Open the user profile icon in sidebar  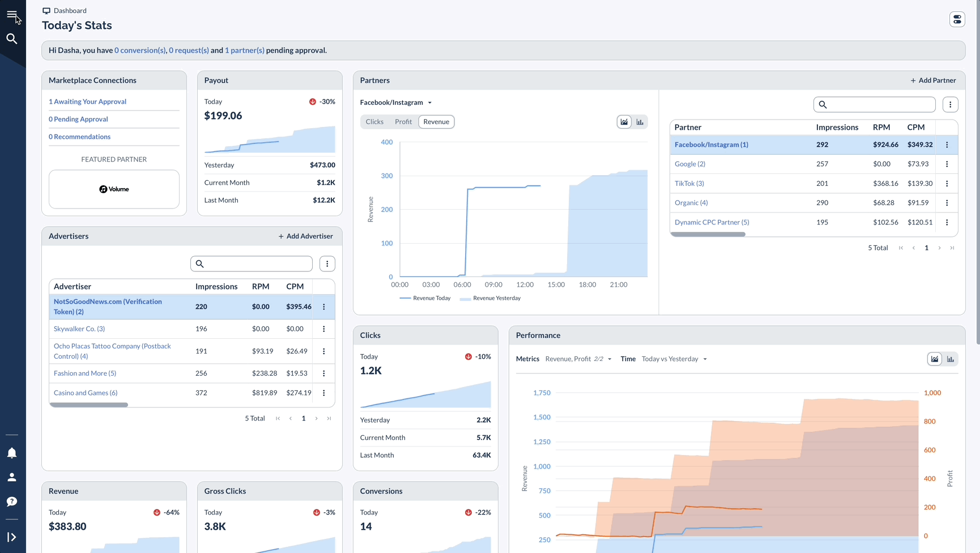[12, 477]
